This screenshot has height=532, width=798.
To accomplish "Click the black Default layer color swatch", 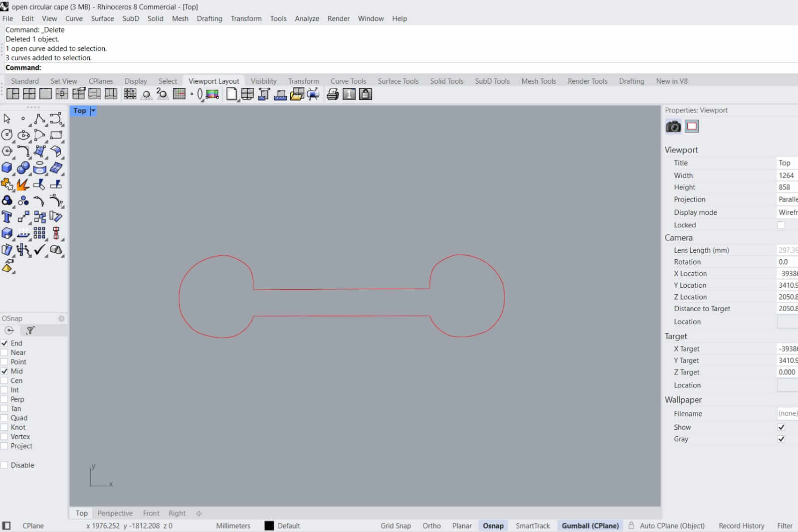I will [269, 526].
